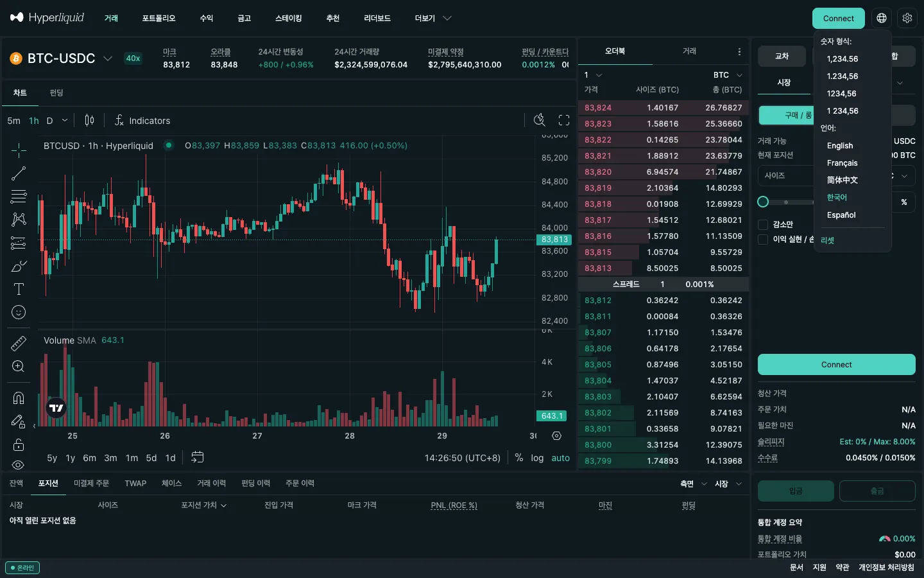Lock all drawing tools

tap(19, 444)
